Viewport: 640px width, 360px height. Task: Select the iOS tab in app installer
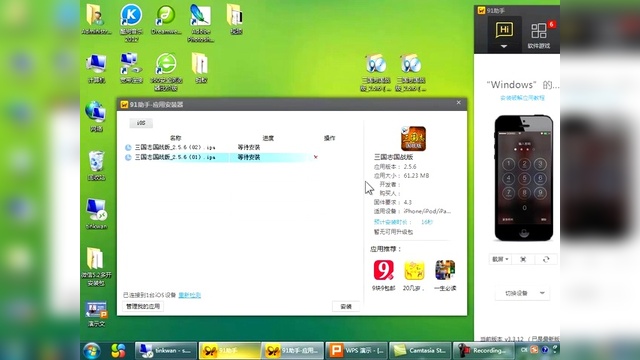point(141,123)
